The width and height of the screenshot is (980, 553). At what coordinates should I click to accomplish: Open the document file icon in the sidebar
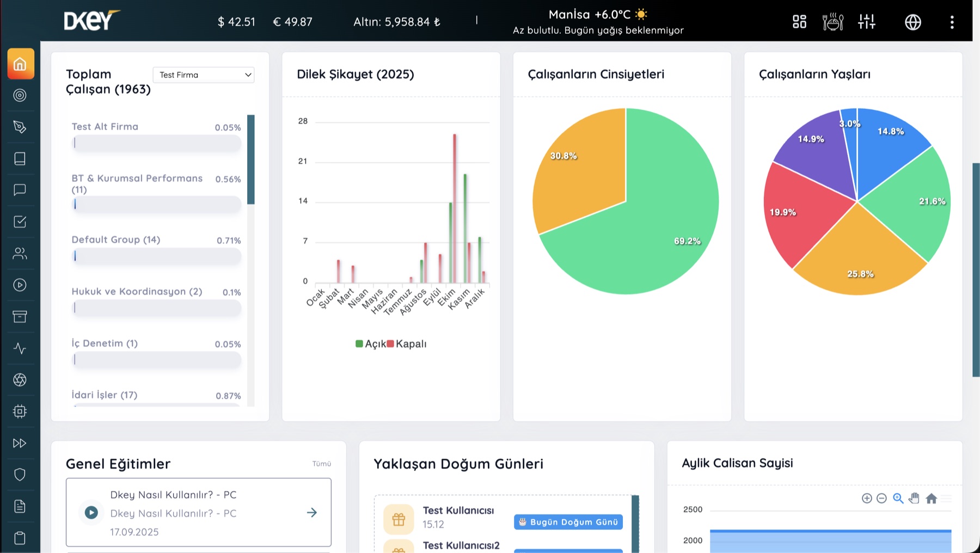[x=20, y=506]
